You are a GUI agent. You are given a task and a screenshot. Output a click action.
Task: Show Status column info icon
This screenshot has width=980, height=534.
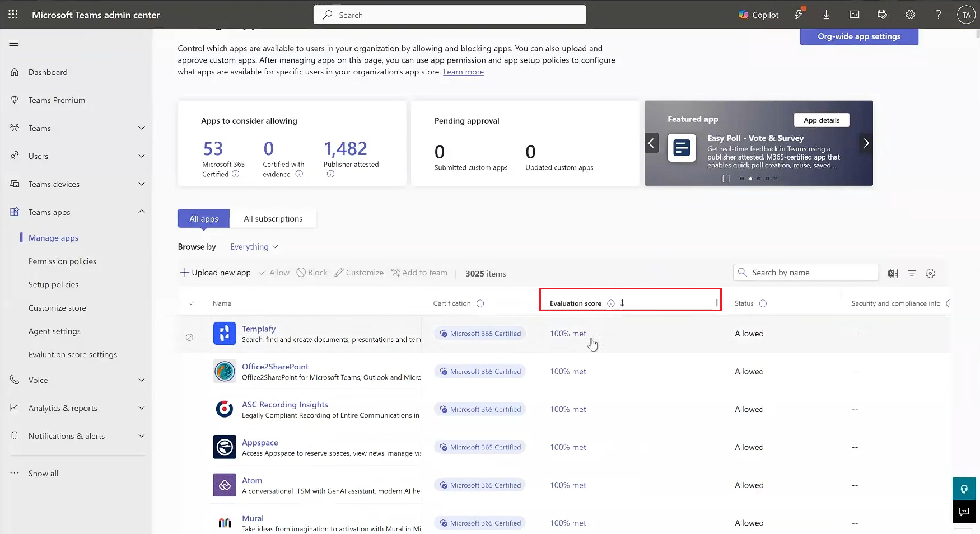pos(763,303)
